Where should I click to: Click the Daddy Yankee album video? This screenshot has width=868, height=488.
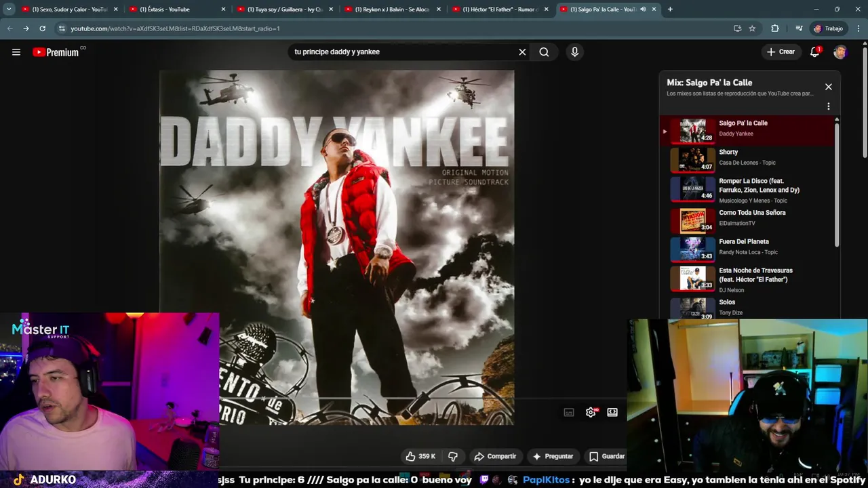[336, 247]
